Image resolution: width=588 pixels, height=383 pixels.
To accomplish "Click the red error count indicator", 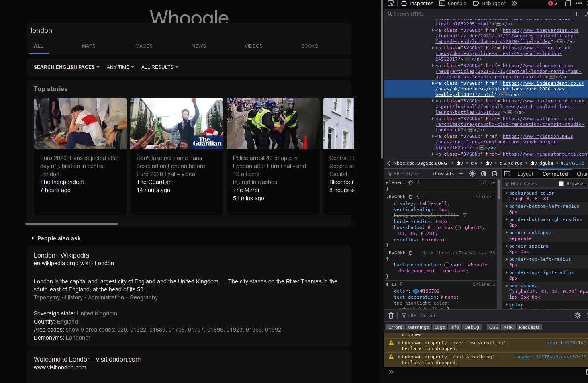I will [x=553, y=4].
